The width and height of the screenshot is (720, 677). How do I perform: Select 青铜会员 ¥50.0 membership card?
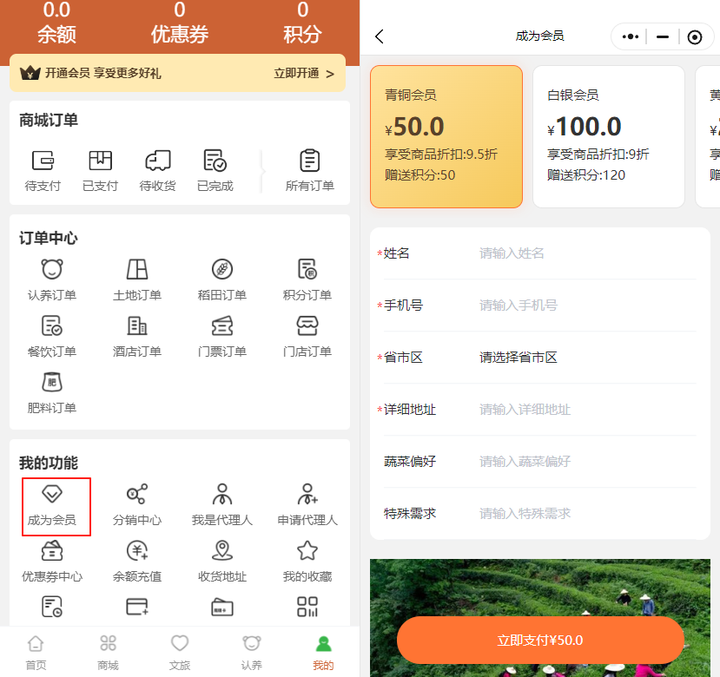(446, 136)
